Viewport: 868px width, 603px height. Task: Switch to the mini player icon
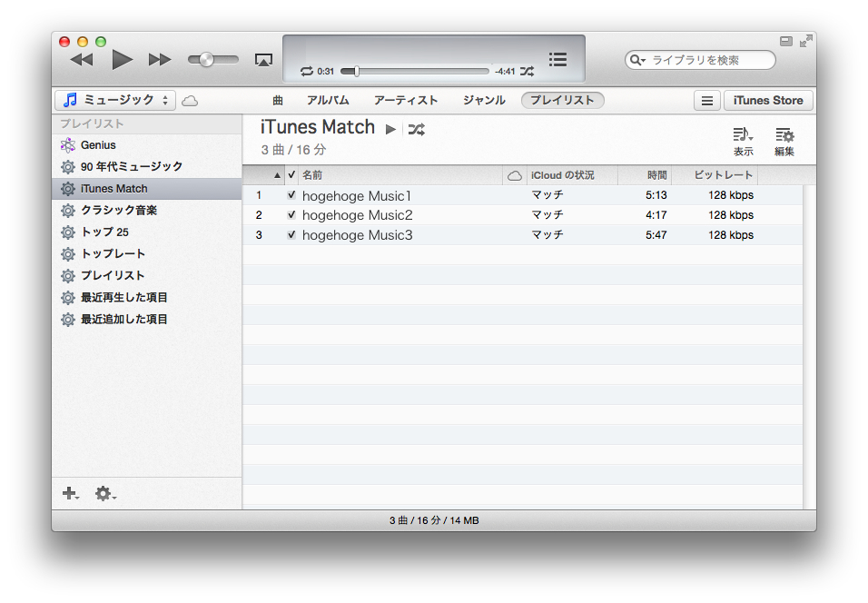(x=786, y=41)
